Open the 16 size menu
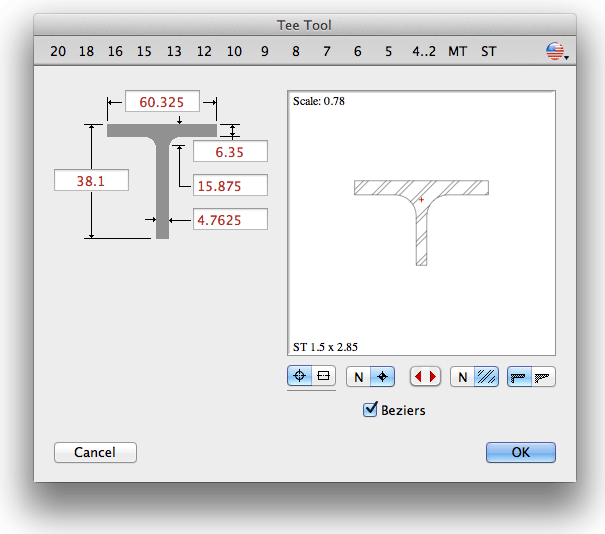 [x=115, y=51]
